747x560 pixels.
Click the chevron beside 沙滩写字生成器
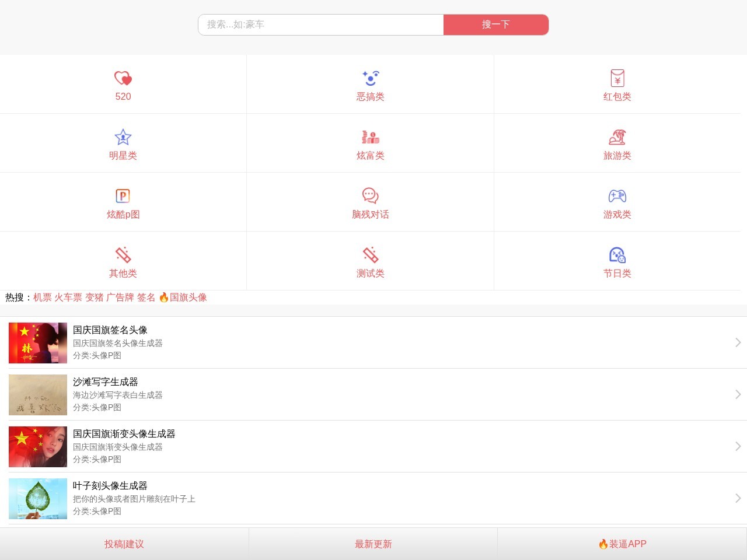(x=738, y=394)
